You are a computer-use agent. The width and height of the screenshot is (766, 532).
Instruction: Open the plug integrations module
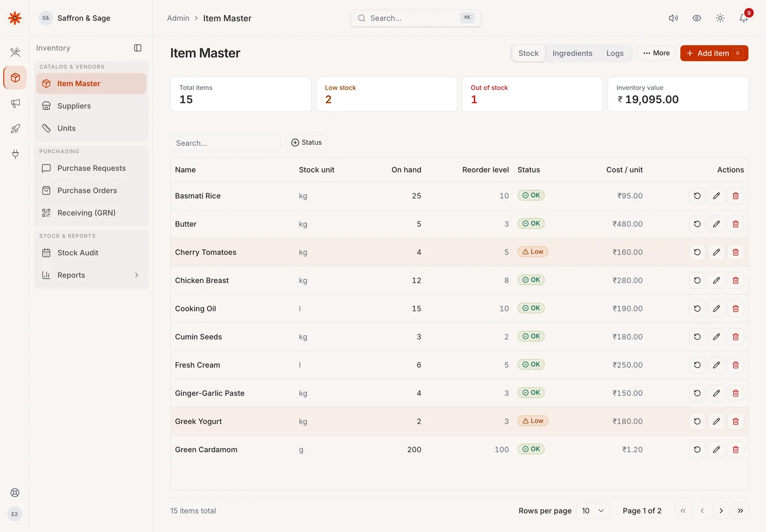15,154
